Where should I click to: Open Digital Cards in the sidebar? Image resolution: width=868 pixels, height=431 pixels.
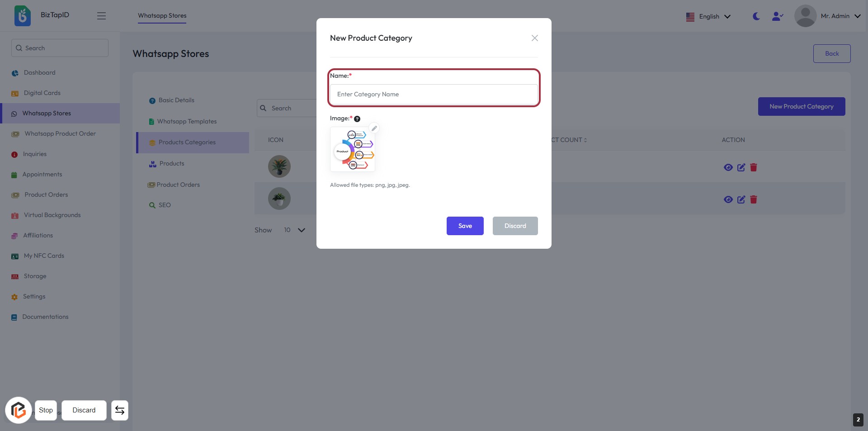42,93
